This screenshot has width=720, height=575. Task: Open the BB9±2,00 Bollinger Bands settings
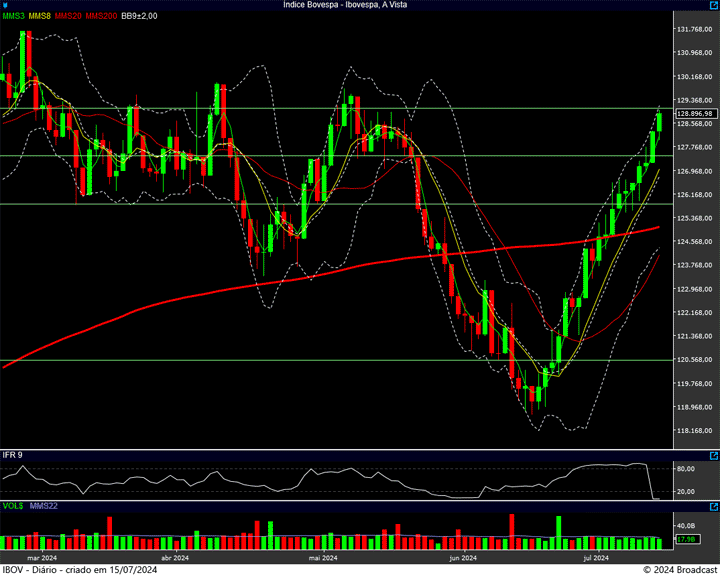point(140,17)
